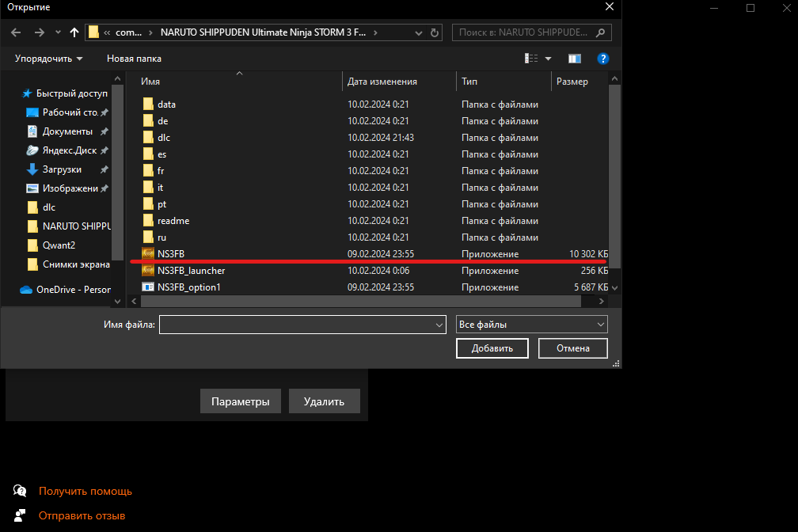Select the ru folder icon
Viewport: 798px width, 532px height.
point(148,237)
